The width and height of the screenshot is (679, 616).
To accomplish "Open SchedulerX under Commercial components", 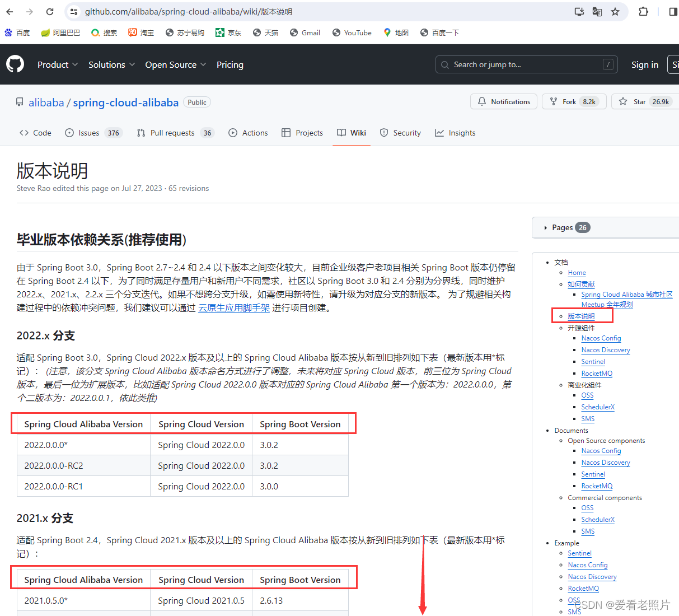I will (x=598, y=520).
